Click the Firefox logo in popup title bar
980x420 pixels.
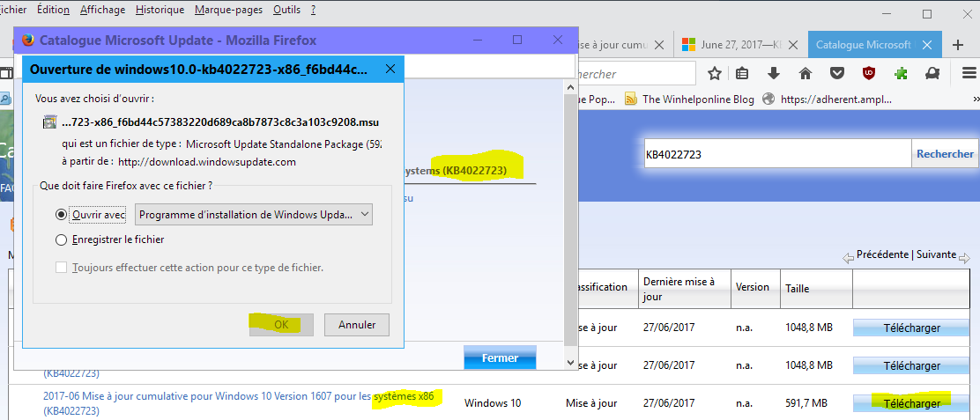pyautogui.click(x=28, y=41)
